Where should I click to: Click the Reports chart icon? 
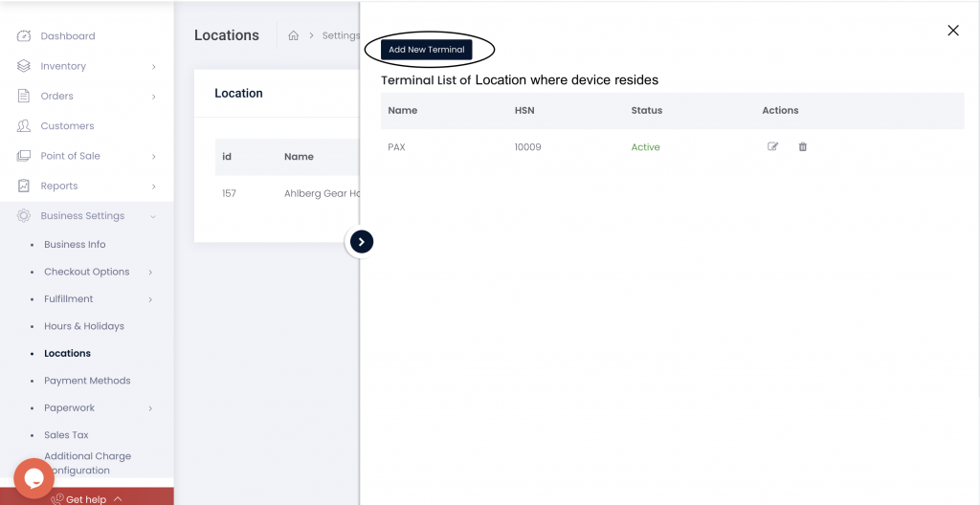click(23, 186)
